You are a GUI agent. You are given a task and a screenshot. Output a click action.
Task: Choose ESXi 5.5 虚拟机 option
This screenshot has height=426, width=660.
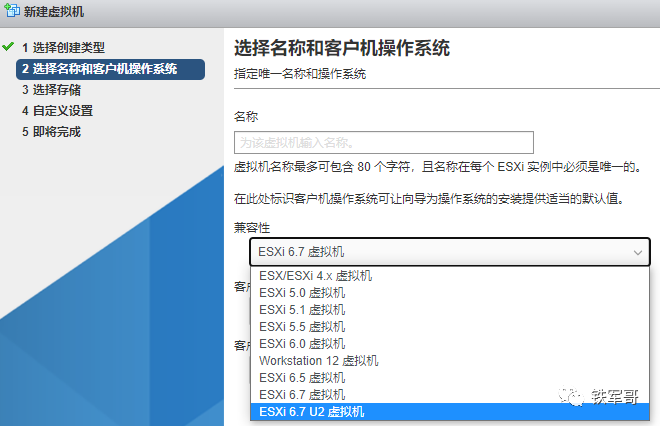(450, 327)
